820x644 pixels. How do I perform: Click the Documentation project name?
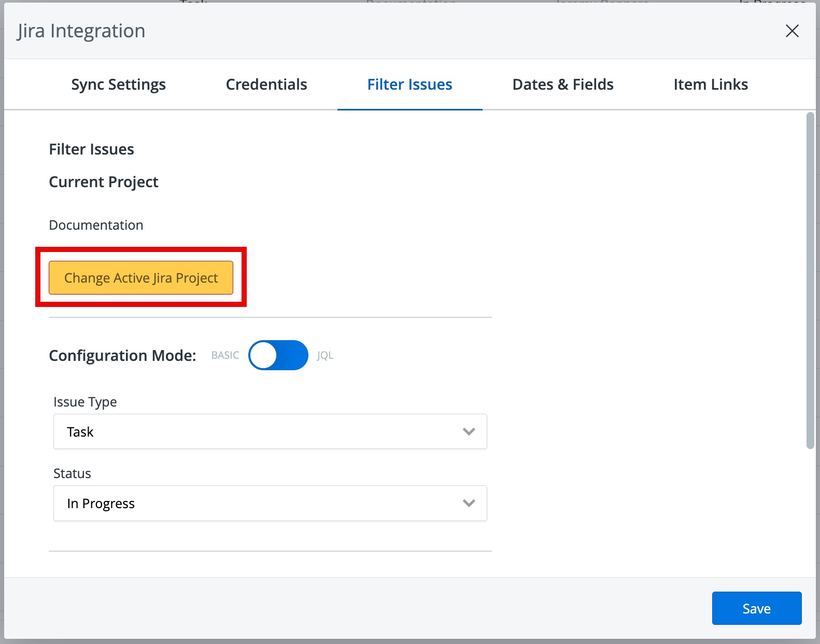click(96, 225)
